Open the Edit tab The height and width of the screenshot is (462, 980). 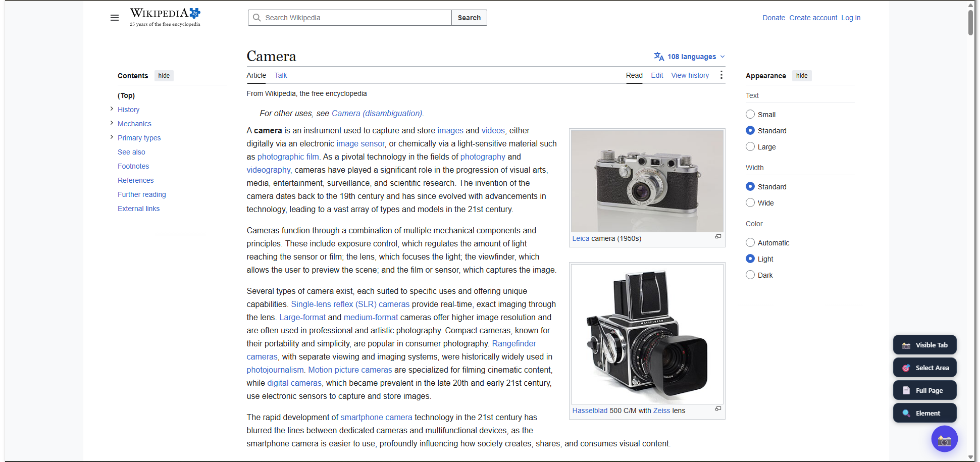pos(657,75)
